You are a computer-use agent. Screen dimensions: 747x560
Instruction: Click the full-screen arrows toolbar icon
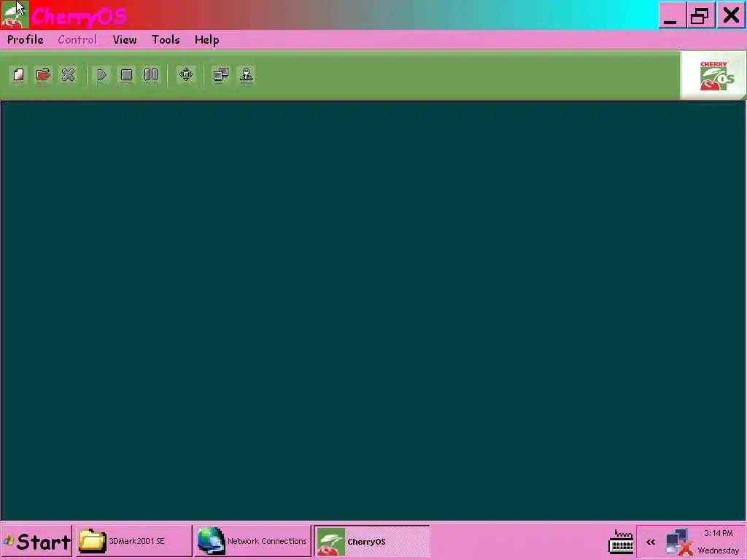point(186,75)
